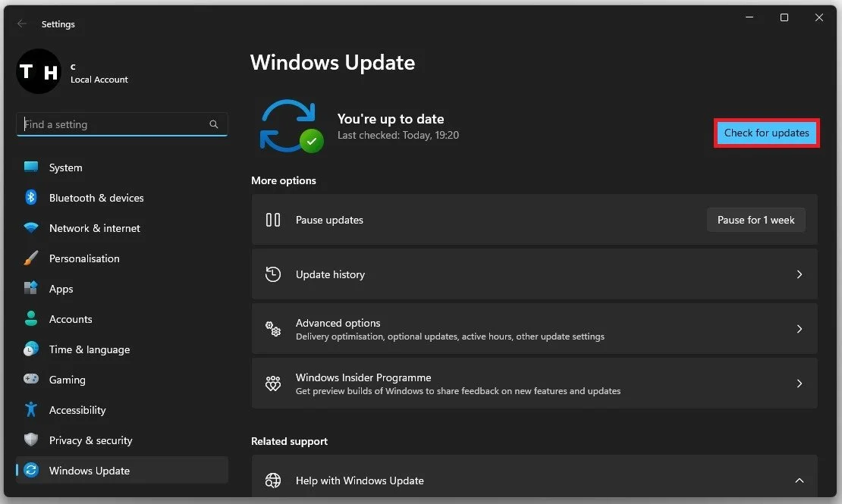
Task: Go to Privacy & security
Action: [122, 440]
